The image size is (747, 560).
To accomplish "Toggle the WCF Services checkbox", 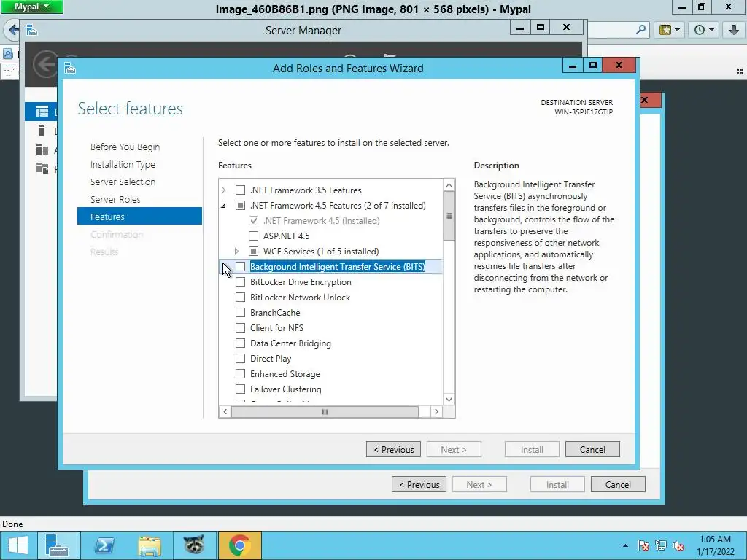I will 253,251.
